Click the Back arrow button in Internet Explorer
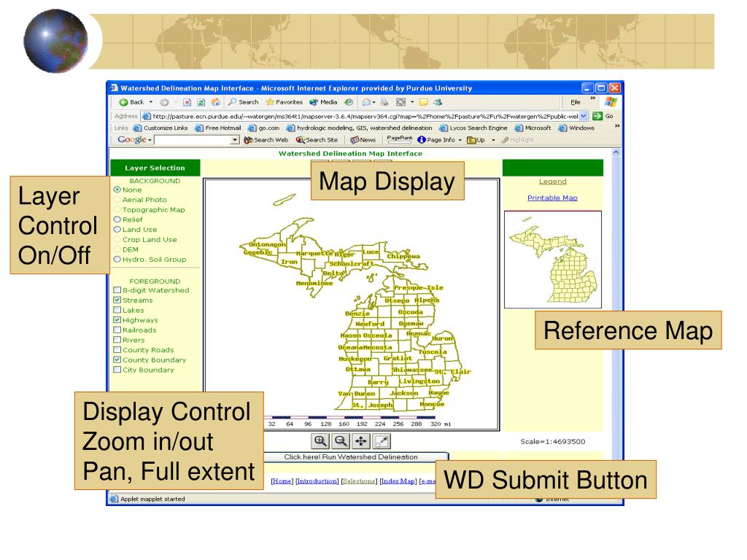Screen dimensions: 747x560 click(x=131, y=102)
